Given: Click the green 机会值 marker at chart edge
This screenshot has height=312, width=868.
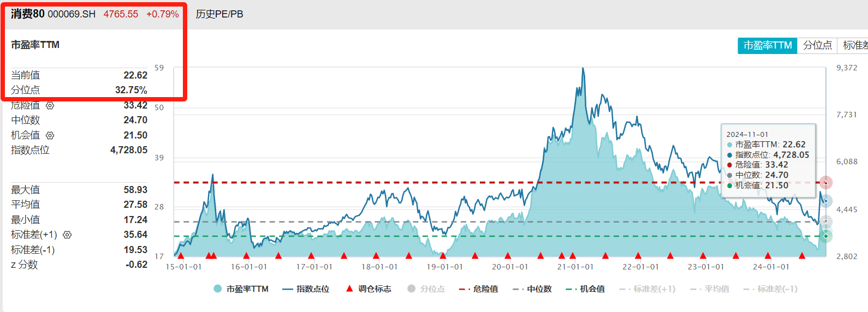Looking at the screenshot, I should click(x=826, y=236).
